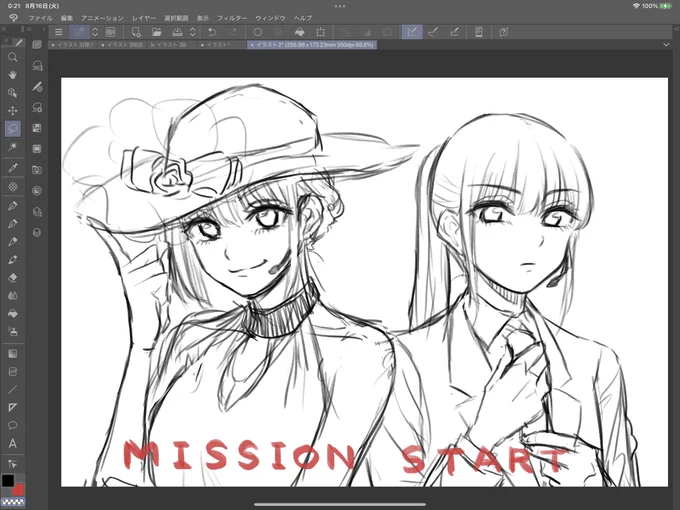Open the 選択範囲 menu
Image resolution: width=680 pixels, height=510 pixels.
tap(176, 18)
